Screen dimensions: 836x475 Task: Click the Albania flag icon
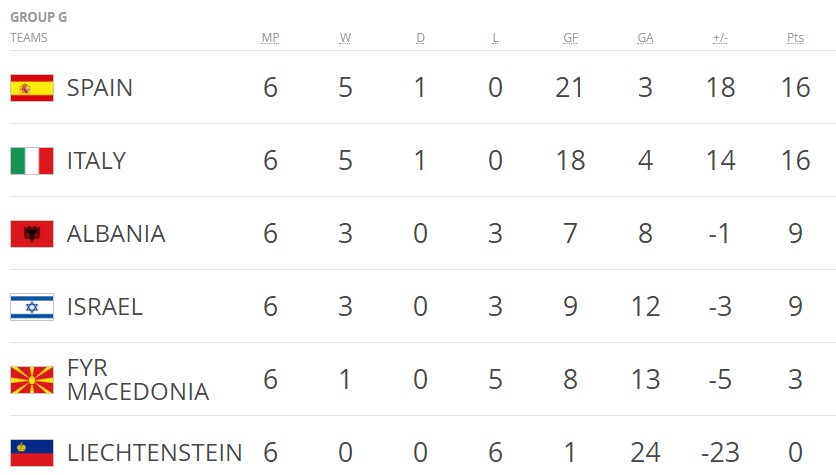tap(32, 234)
